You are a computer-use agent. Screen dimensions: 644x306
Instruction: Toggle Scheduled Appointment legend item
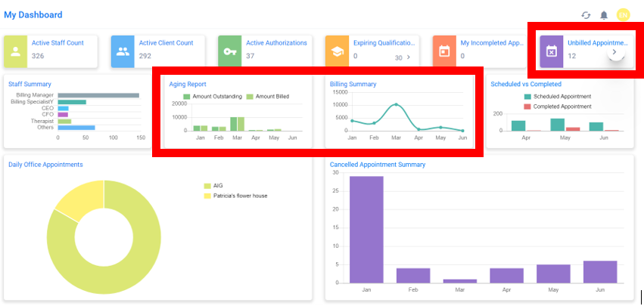pos(558,97)
